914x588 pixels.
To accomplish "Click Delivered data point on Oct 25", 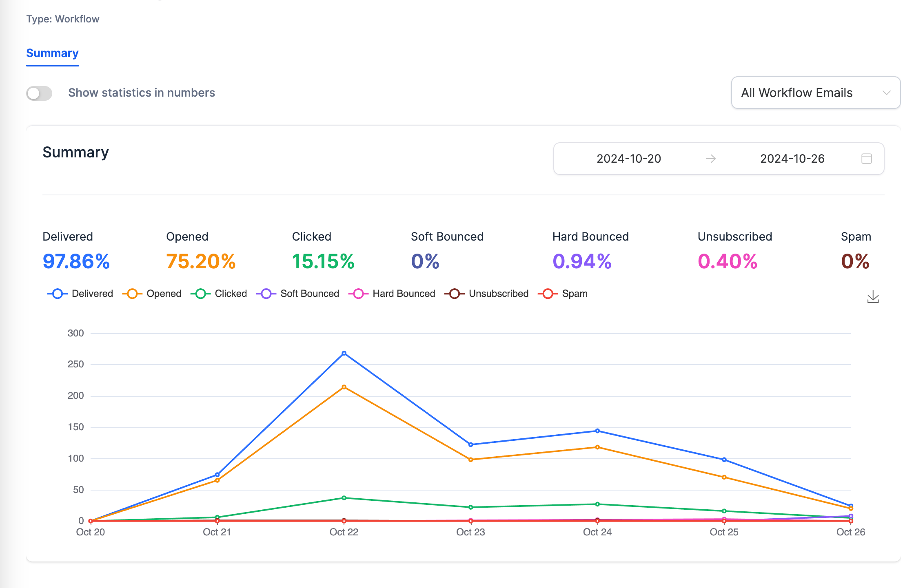I will (x=724, y=460).
